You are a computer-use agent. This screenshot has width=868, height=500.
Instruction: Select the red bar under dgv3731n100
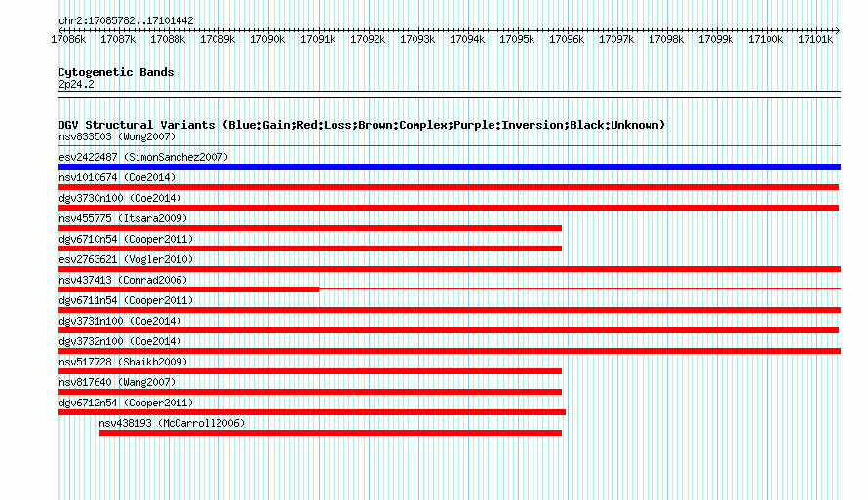(448, 330)
